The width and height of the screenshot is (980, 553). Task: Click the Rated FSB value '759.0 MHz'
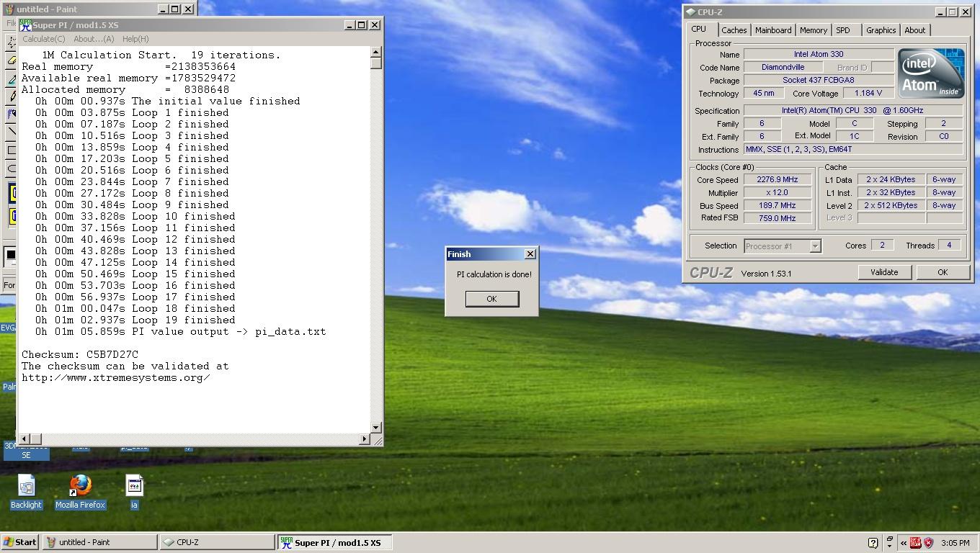[778, 217]
